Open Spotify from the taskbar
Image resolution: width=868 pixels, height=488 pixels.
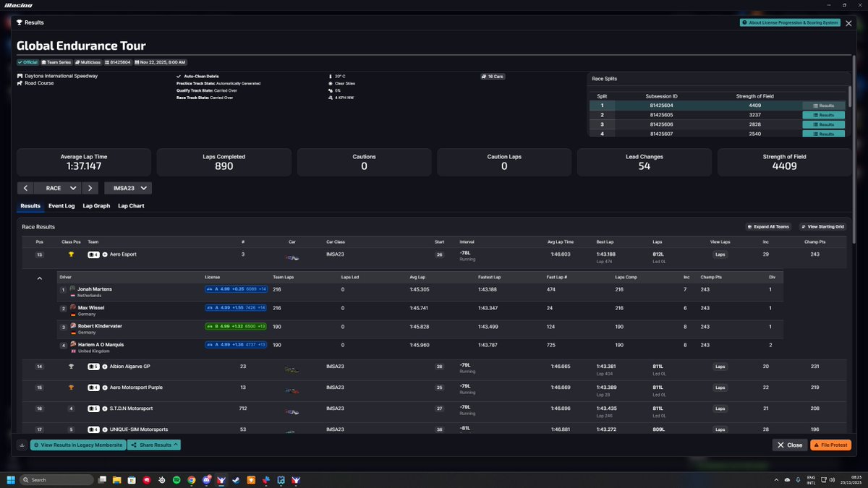coord(176,479)
